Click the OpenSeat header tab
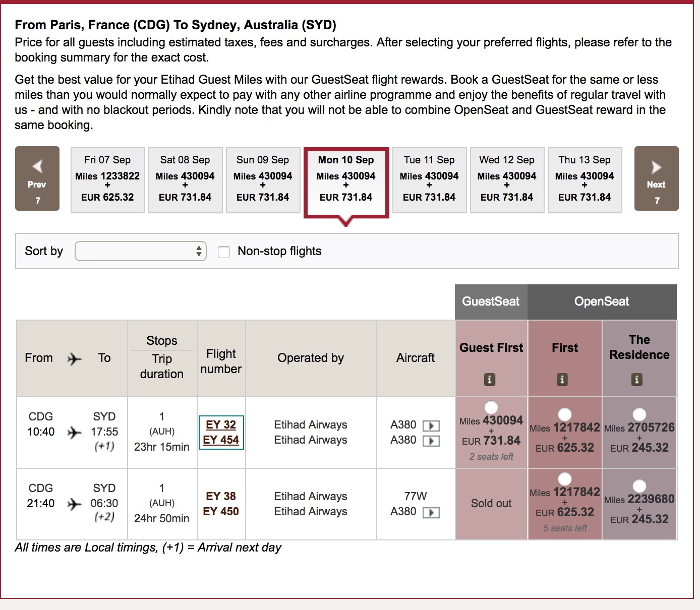Viewport: 700px width, 610px height. (x=602, y=301)
